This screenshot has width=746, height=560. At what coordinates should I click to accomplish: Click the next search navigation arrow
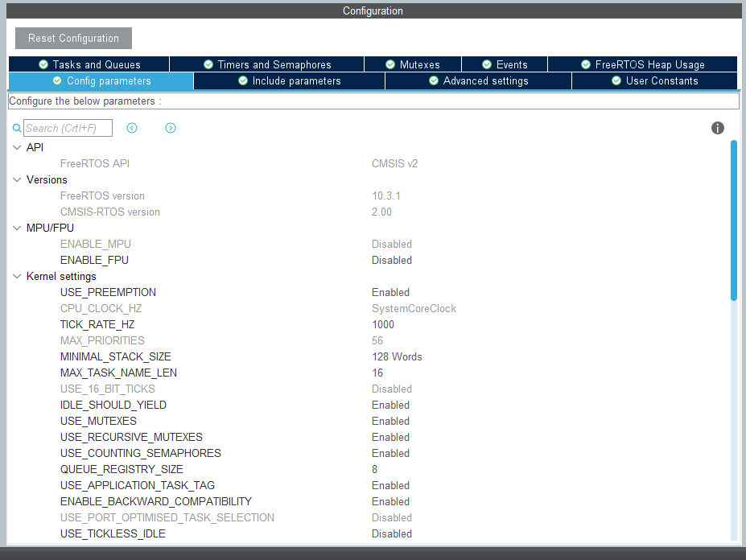[170, 128]
